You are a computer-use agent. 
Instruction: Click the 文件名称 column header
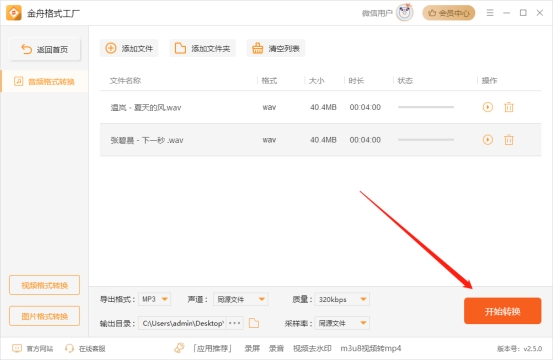click(x=125, y=81)
